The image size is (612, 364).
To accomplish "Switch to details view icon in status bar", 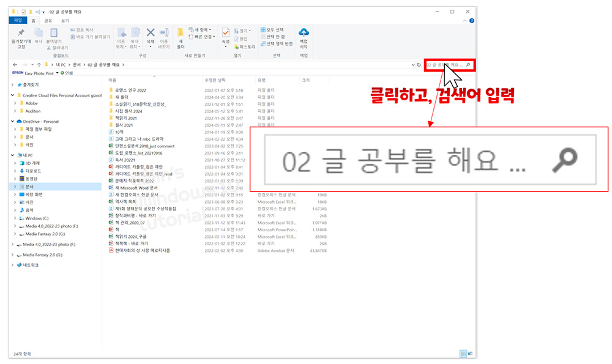I will (463, 354).
